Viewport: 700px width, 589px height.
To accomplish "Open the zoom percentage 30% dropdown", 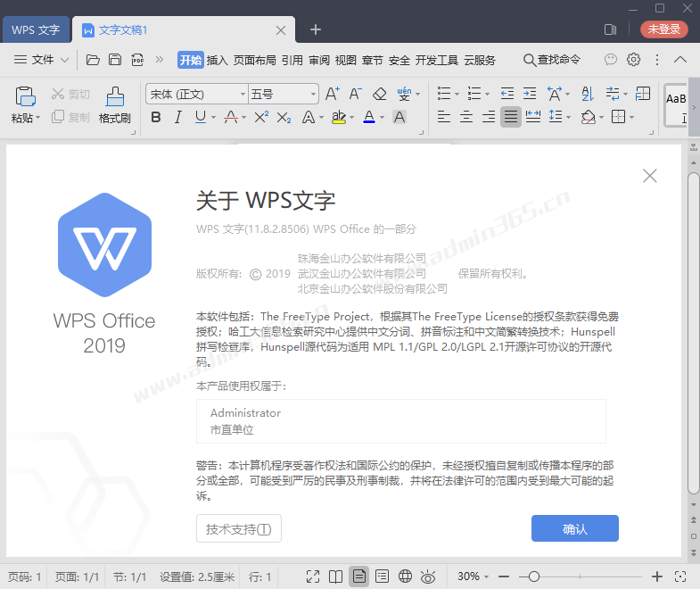I will (473, 577).
